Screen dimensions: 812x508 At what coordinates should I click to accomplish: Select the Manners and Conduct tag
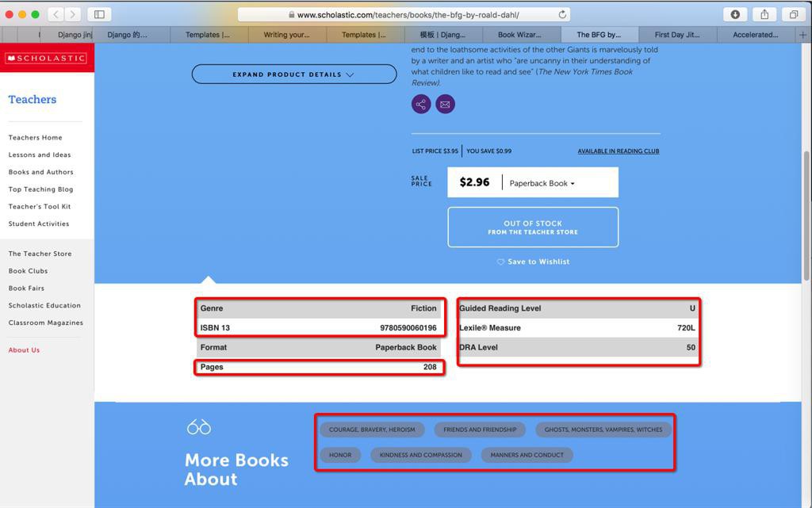pos(527,455)
